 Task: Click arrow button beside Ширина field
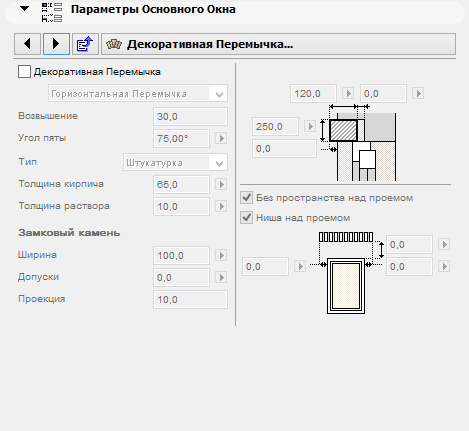click(221, 255)
